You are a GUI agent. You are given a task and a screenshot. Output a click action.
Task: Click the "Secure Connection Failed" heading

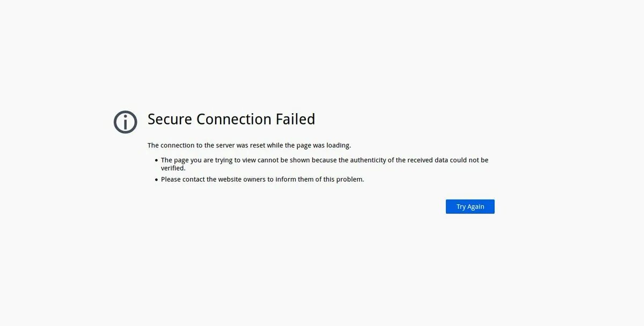click(231, 119)
